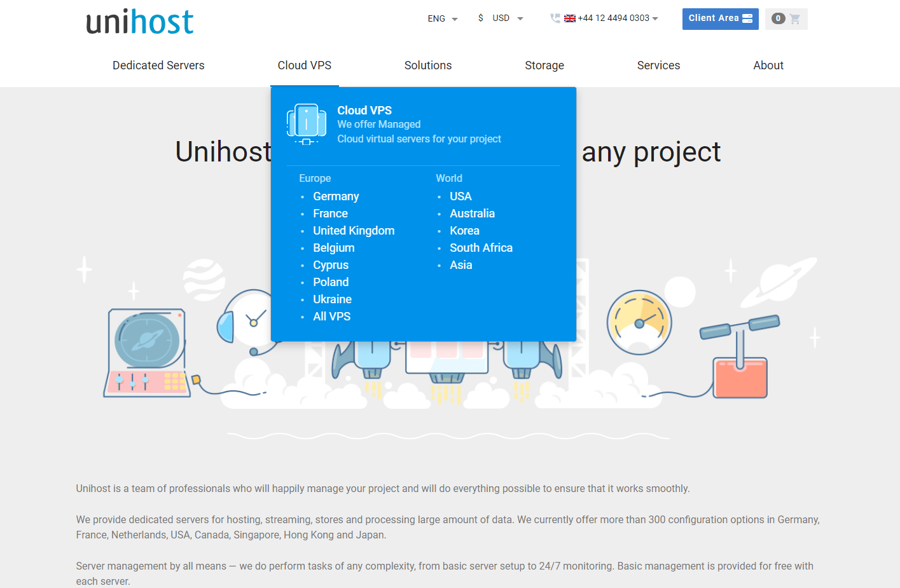Click the Europe column heading
900x588 pixels.
pos(315,179)
